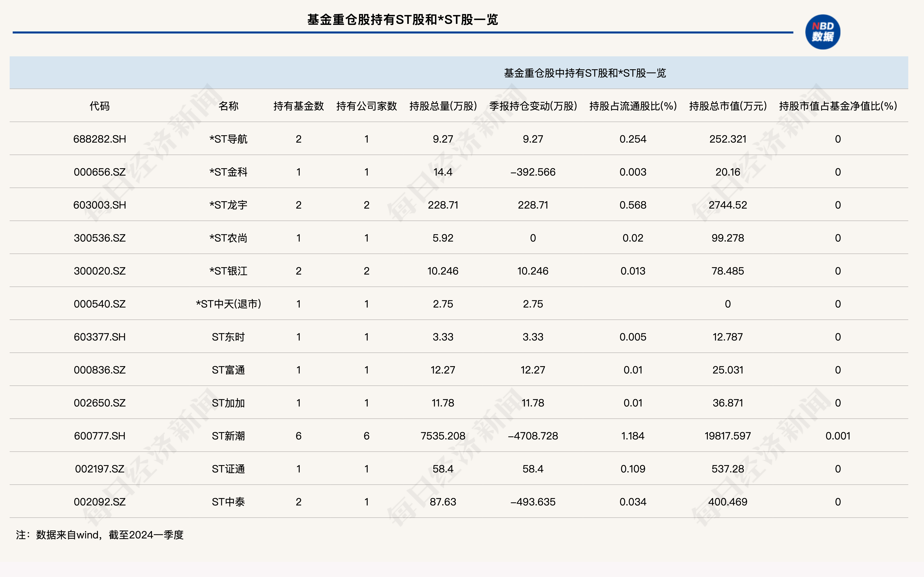Click the 持有公司家数 column header
Viewport: 924px width, 577px height.
coord(366,106)
